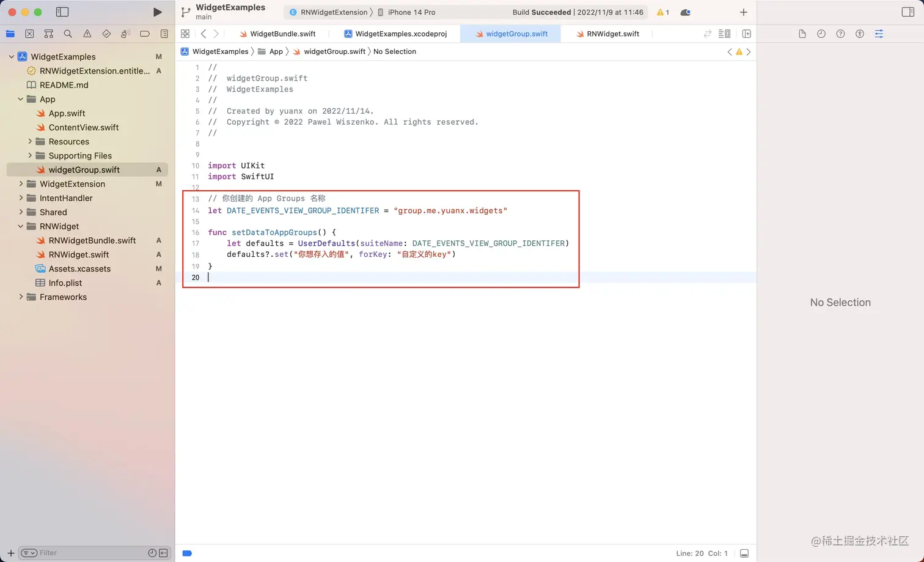924x562 pixels.
Task: Click the warning icon in jump bar
Action: (739, 52)
